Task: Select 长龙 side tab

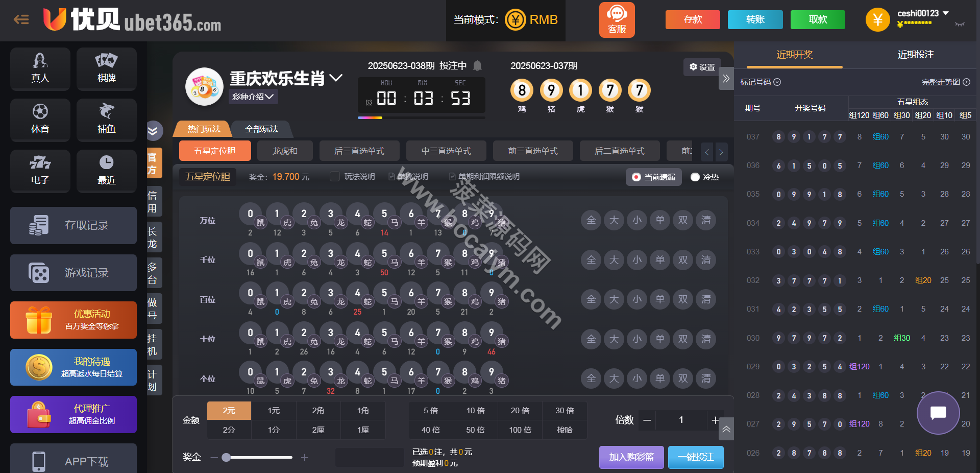Action: pyautogui.click(x=154, y=238)
